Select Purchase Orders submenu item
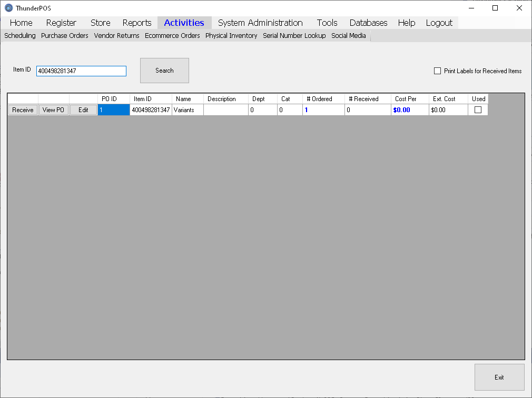The image size is (532, 398). coord(65,36)
